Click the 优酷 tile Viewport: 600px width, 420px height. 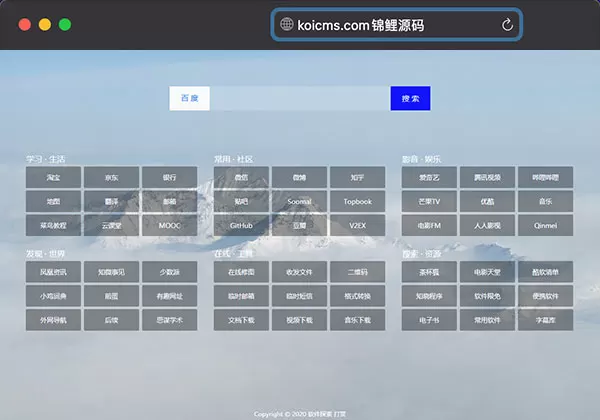pos(488,201)
